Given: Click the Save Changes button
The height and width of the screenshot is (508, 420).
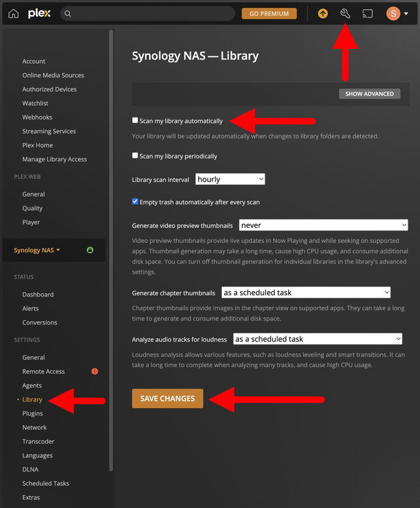Looking at the screenshot, I should (168, 398).
